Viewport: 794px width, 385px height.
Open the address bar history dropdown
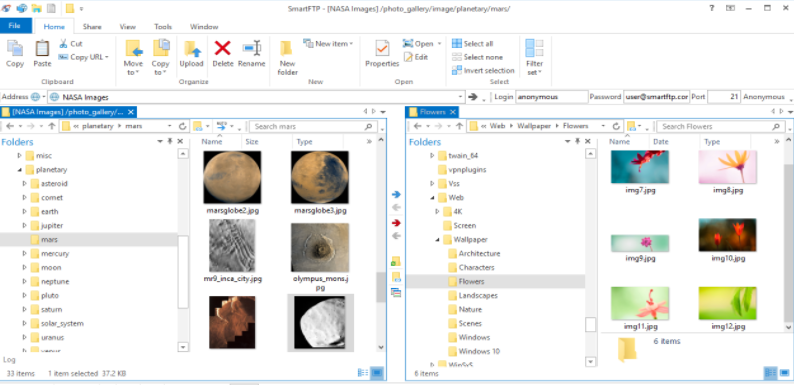[460, 97]
